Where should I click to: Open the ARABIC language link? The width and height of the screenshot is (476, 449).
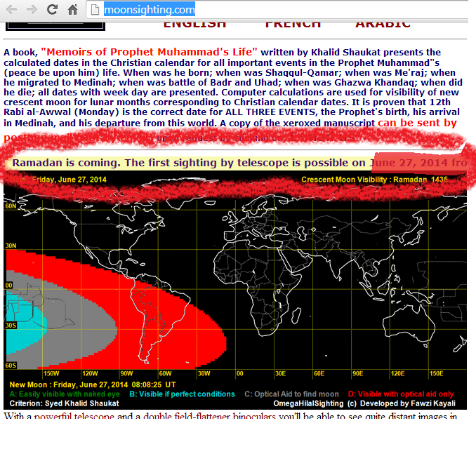click(x=383, y=25)
